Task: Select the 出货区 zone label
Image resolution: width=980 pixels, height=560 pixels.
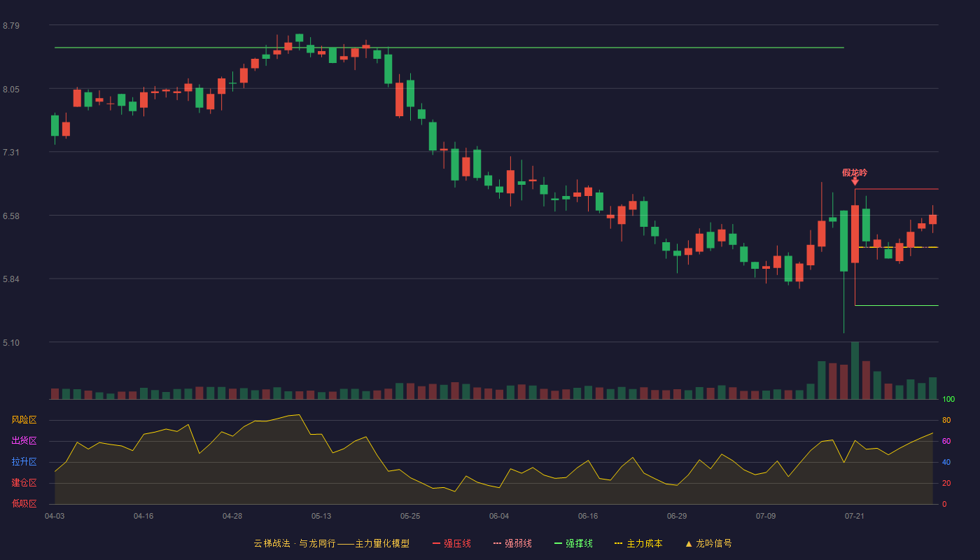Action: click(24, 441)
